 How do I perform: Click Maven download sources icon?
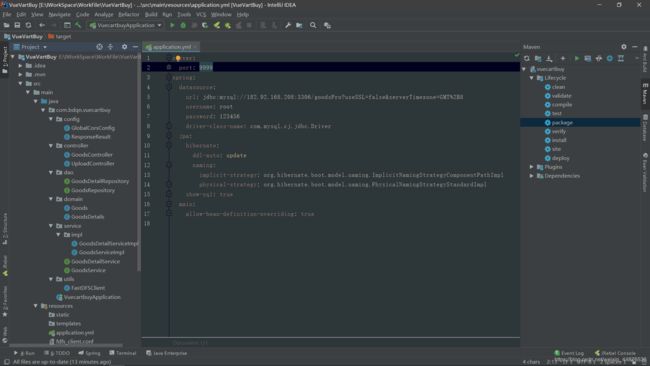click(x=549, y=58)
